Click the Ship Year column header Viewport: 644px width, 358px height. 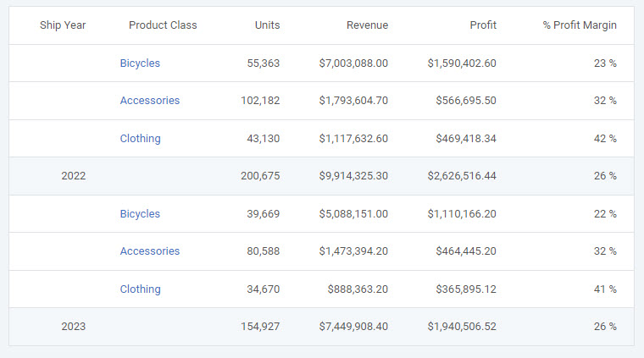[63, 25]
